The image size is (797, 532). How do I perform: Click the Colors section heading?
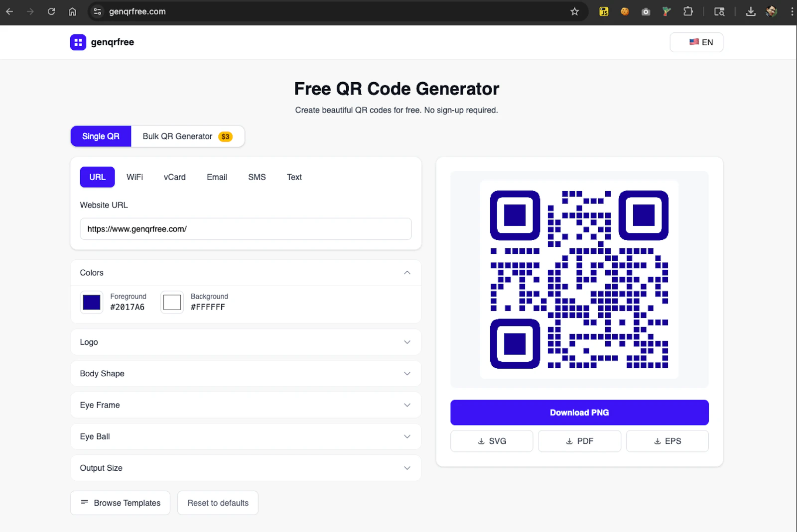coord(92,273)
